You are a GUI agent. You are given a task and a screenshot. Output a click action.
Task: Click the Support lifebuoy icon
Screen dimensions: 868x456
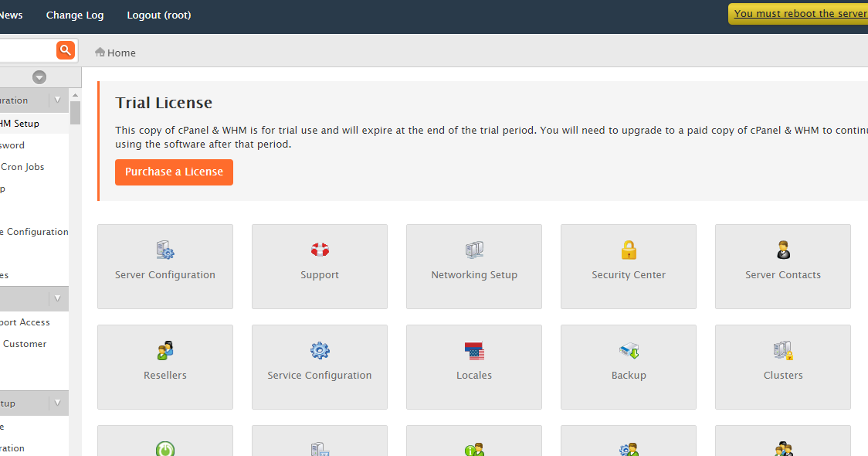pyautogui.click(x=320, y=250)
